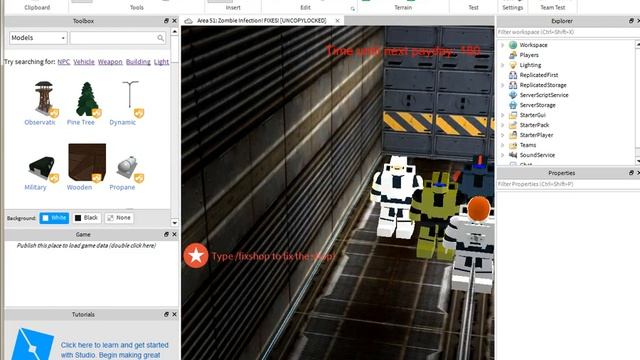Select the ServerStorage row label

pyautogui.click(x=538, y=105)
